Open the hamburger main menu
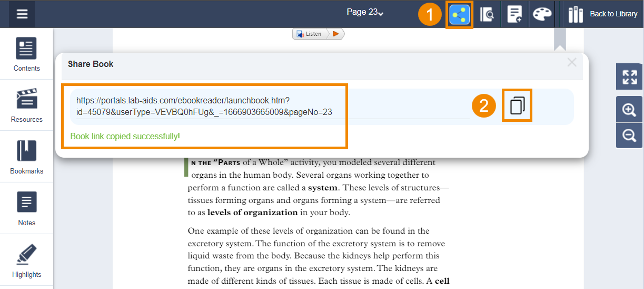The height and width of the screenshot is (289, 644). click(x=22, y=14)
